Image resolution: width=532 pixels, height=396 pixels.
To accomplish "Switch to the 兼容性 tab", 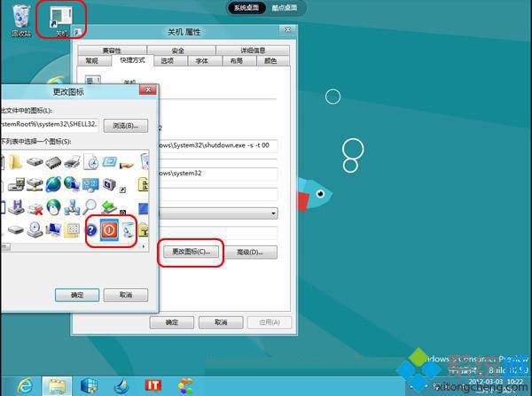I will coord(112,50).
